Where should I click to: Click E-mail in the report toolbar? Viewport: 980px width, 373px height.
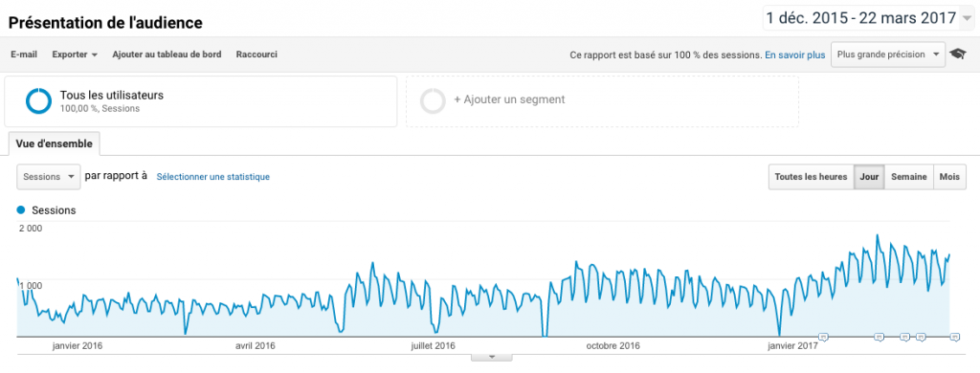click(x=24, y=55)
